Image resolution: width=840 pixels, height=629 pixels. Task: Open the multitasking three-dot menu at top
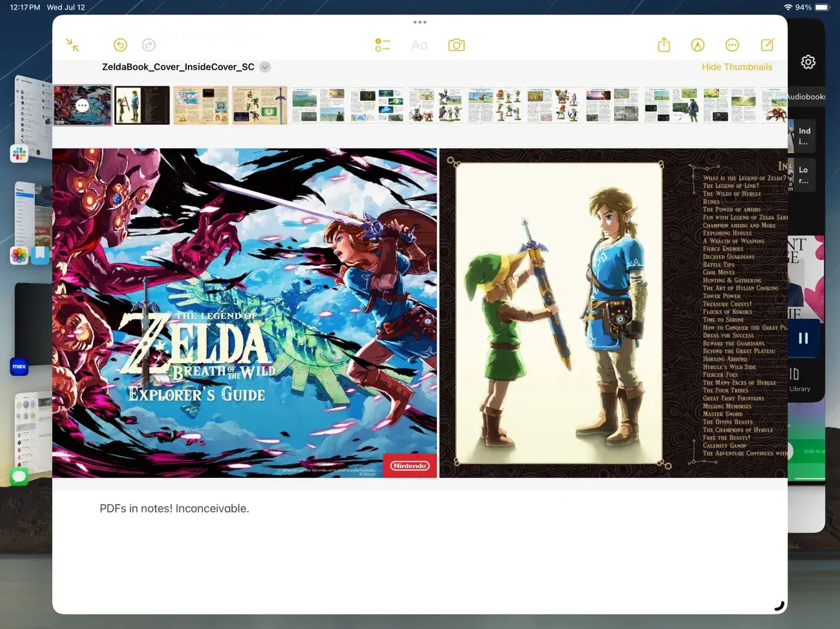point(420,23)
